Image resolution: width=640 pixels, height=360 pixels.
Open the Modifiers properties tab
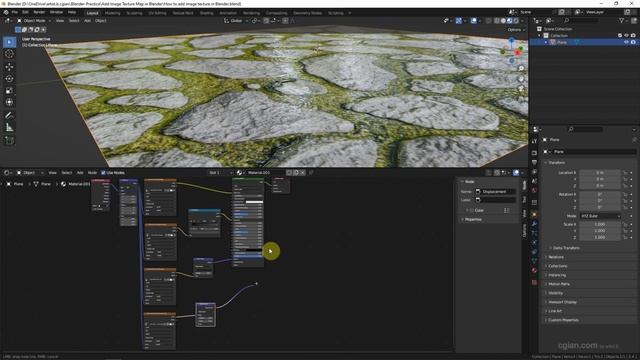pos(534,224)
